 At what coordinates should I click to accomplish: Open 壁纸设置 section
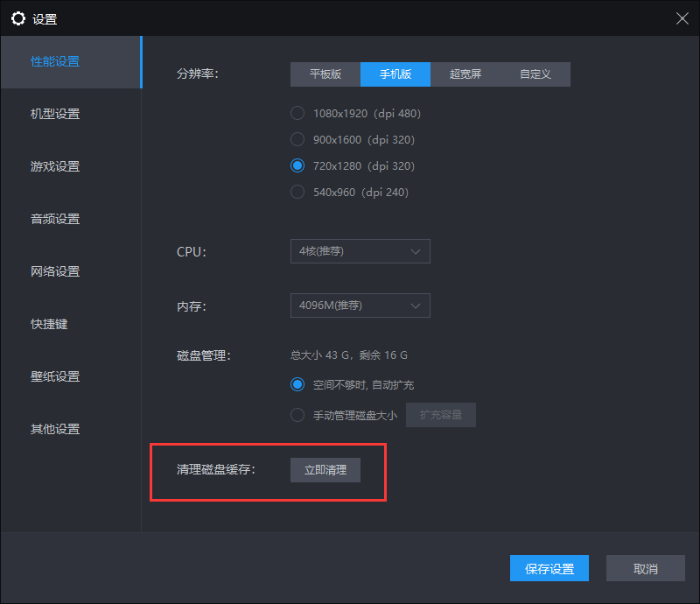pyautogui.click(x=55, y=376)
